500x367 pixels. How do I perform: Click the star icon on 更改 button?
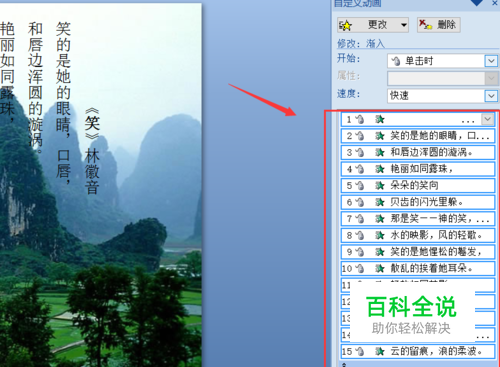[x=346, y=25]
